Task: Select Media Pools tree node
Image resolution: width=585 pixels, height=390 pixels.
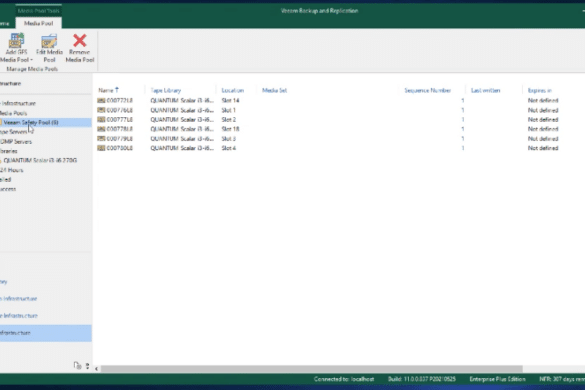Action: tap(13, 113)
